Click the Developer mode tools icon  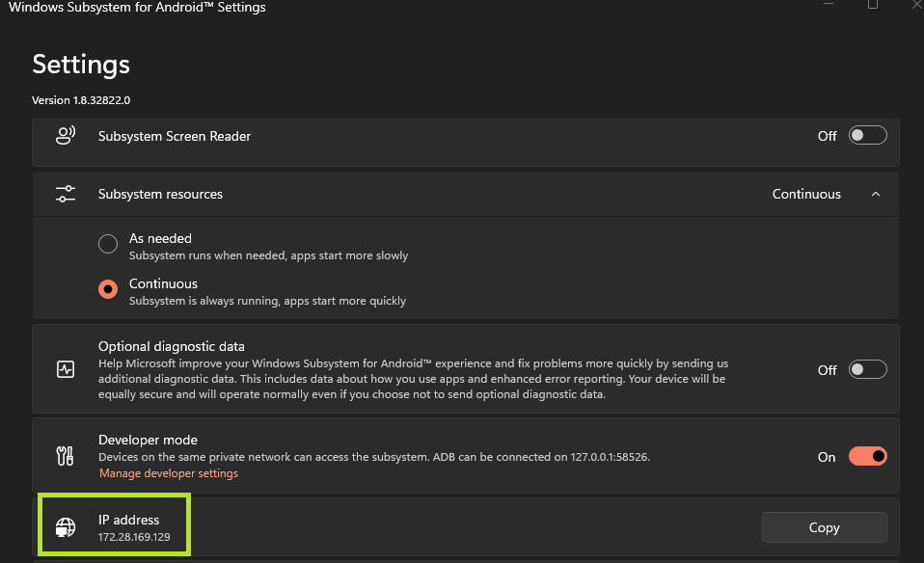[66, 457]
